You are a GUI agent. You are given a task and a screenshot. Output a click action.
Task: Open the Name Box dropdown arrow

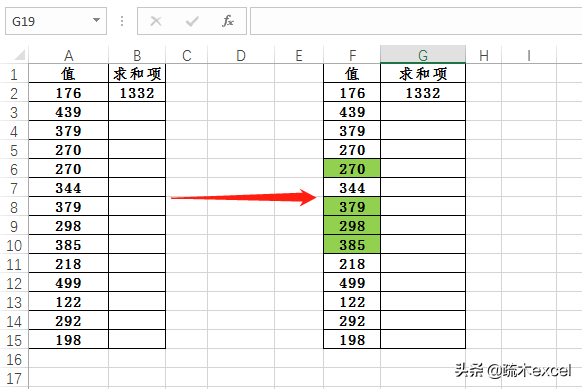click(97, 20)
